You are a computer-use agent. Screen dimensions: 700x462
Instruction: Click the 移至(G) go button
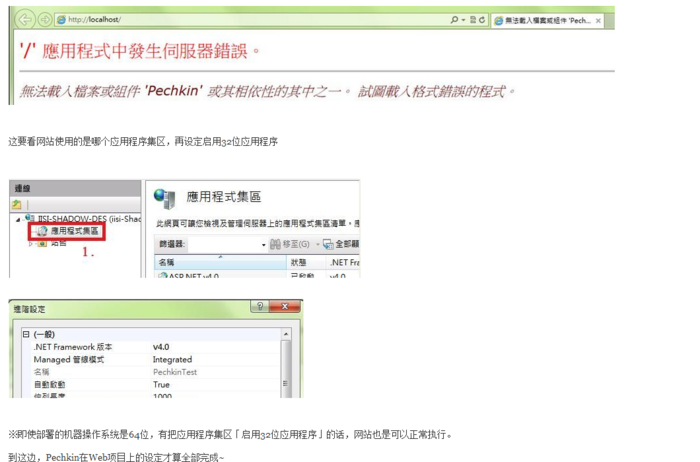pos(290,244)
